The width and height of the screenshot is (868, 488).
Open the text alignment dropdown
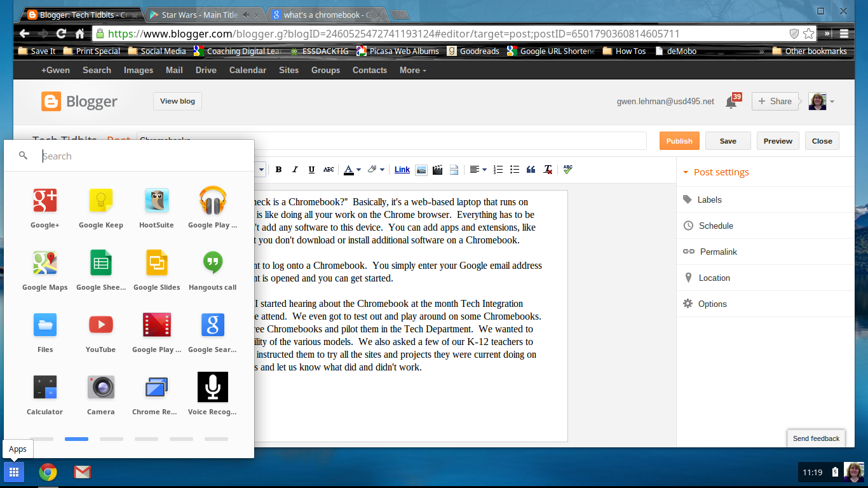click(478, 170)
